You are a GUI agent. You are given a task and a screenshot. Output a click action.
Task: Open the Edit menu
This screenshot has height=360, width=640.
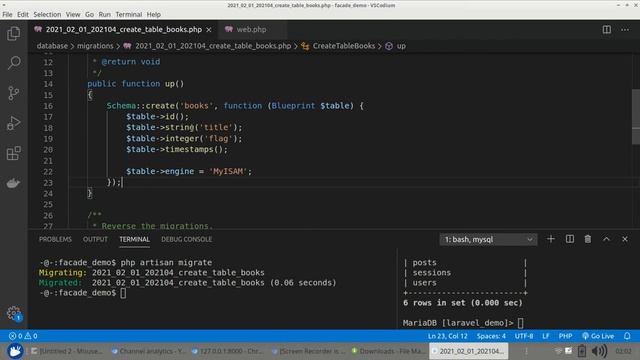pyautogui.click(x=23, y=14)
